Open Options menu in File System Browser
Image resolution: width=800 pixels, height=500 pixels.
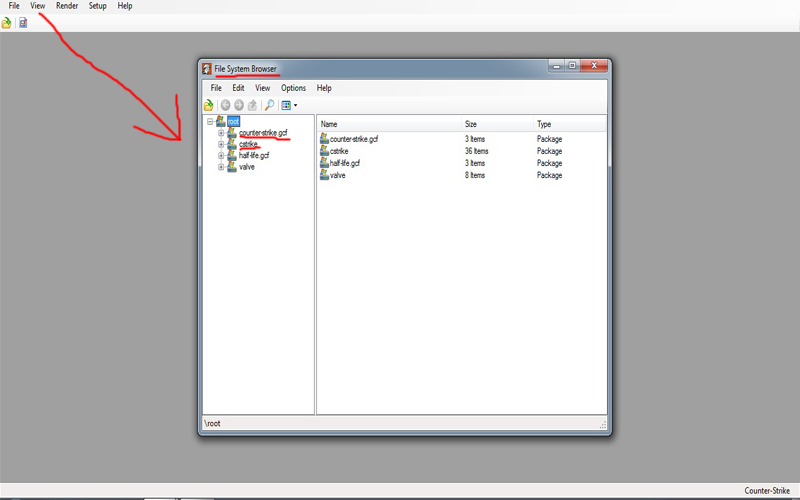[293, 88]
